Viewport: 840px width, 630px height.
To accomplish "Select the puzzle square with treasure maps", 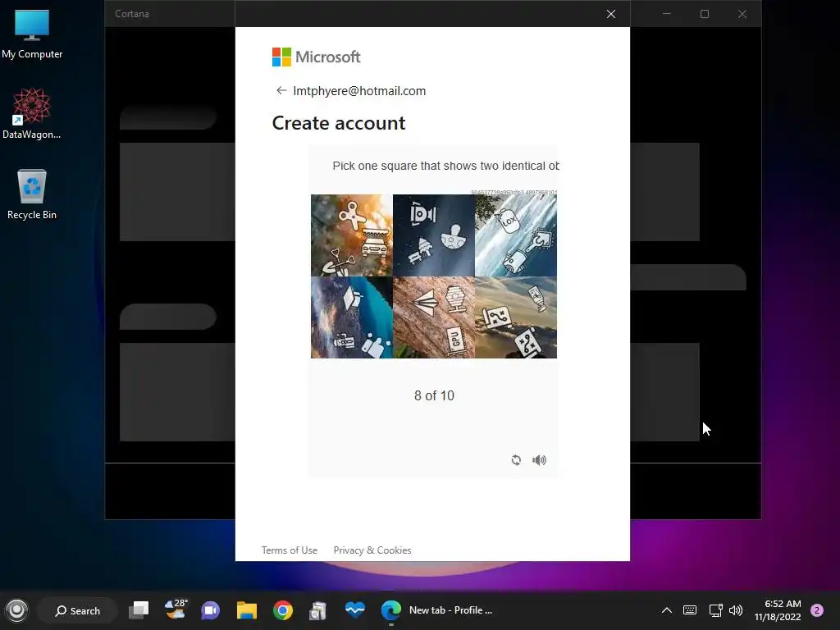I will (516, 317).
